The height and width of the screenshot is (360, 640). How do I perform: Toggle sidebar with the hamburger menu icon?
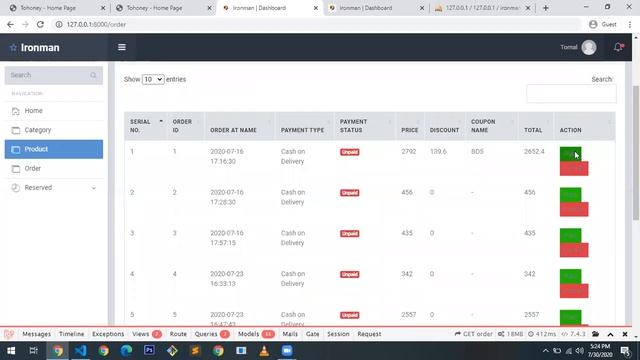coord(122,47)
